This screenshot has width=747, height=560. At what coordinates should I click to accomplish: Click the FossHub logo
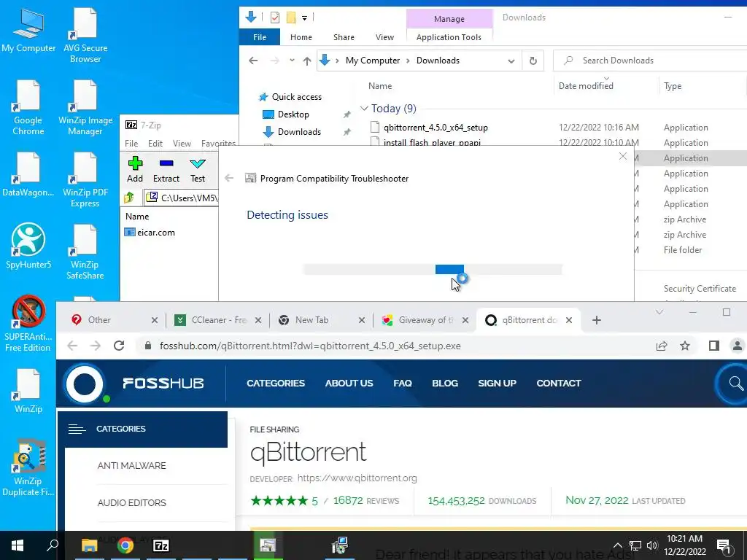(x=135, y=384)
